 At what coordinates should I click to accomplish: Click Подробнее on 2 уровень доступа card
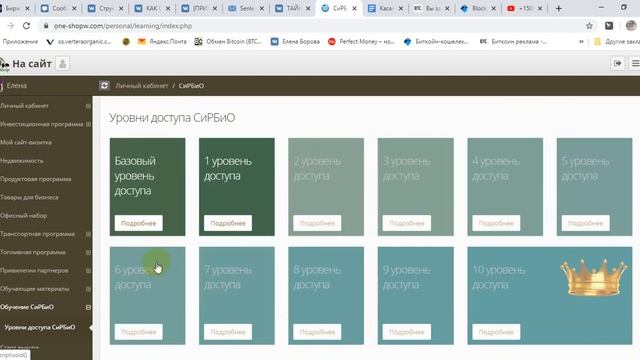pos(317,223)
